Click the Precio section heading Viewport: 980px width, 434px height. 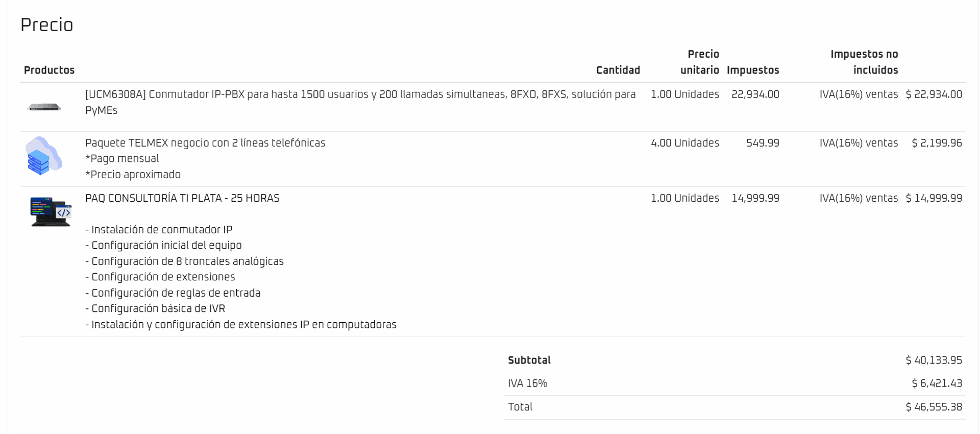46,25
